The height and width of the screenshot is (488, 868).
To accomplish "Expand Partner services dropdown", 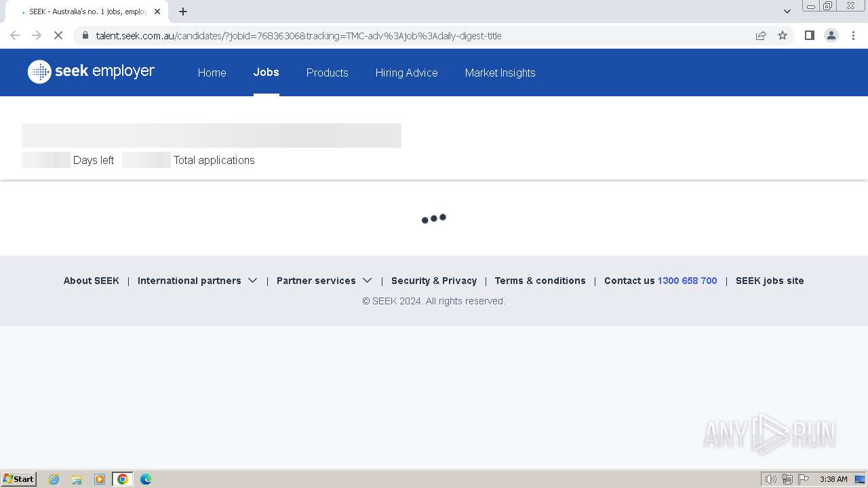I will coord(324,281).
